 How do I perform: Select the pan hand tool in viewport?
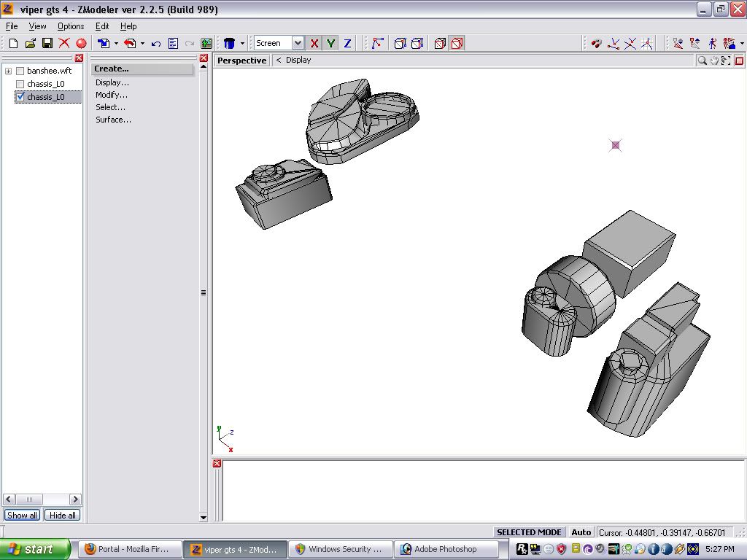click(714, 61)
